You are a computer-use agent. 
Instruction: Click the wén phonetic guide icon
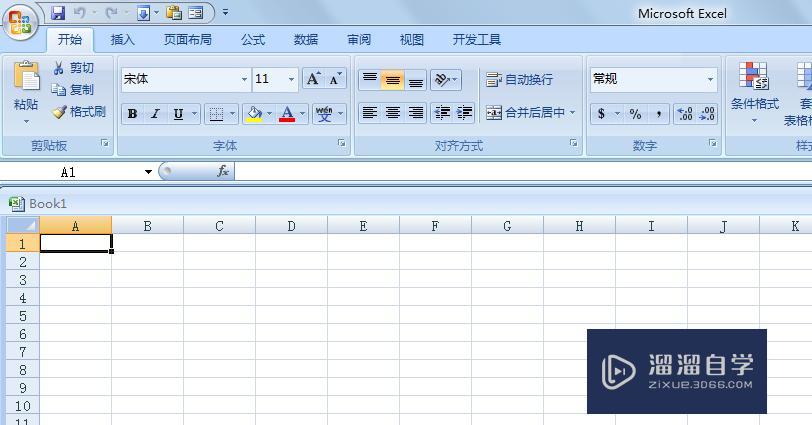(324, 114)
